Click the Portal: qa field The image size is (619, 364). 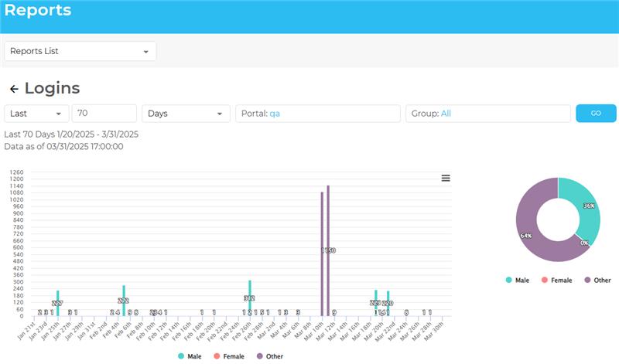(x=317, y=114)
